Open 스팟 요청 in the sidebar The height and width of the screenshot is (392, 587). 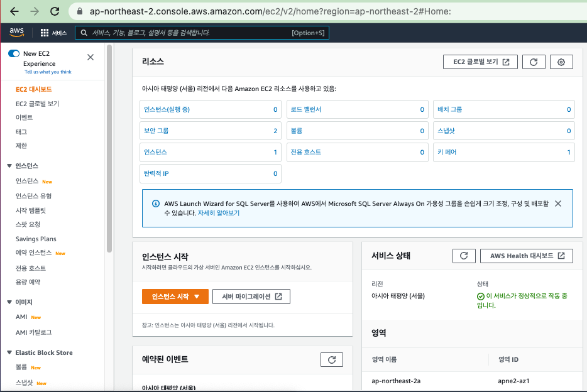(28, 224)
